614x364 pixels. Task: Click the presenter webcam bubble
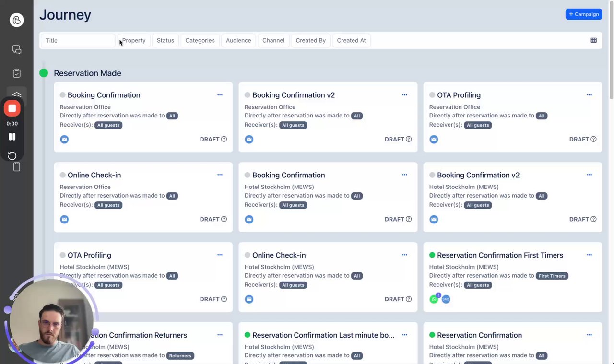[51, 321]
